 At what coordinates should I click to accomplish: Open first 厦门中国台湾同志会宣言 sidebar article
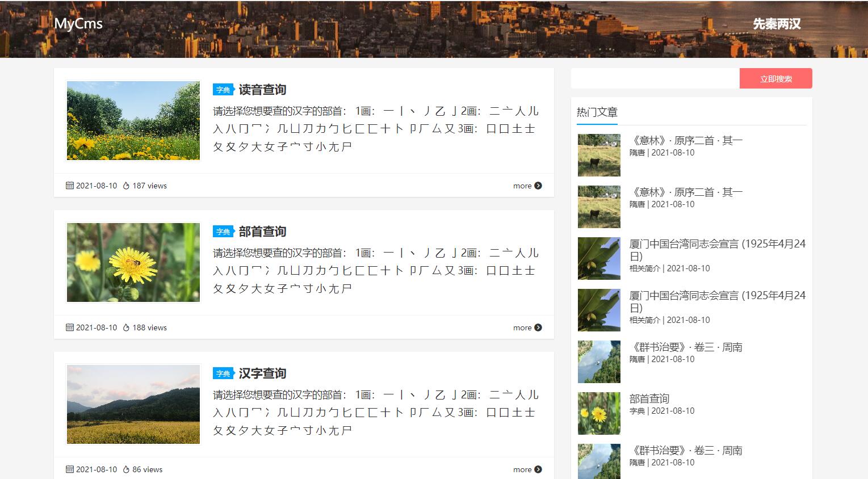click(718, 250)
